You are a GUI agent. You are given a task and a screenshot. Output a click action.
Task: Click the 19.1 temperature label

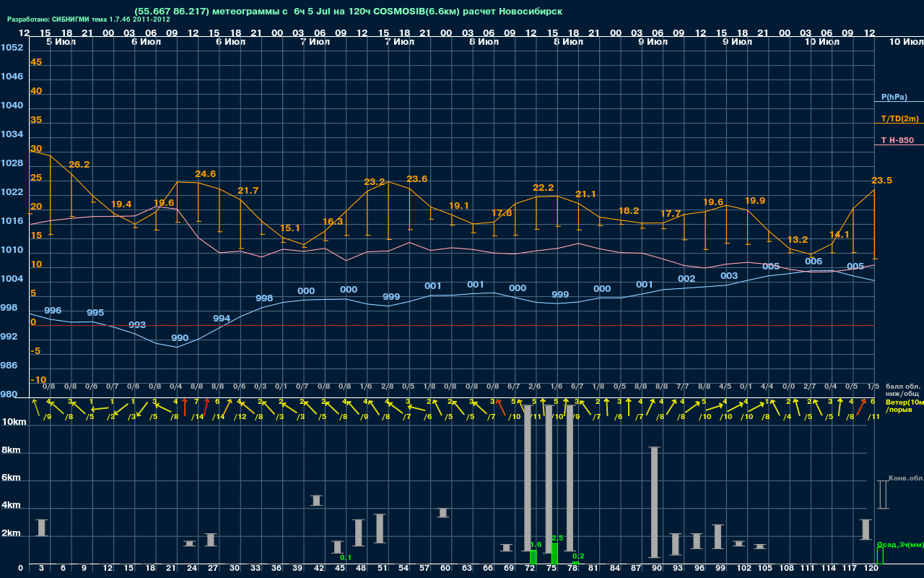tap(459, 206)
